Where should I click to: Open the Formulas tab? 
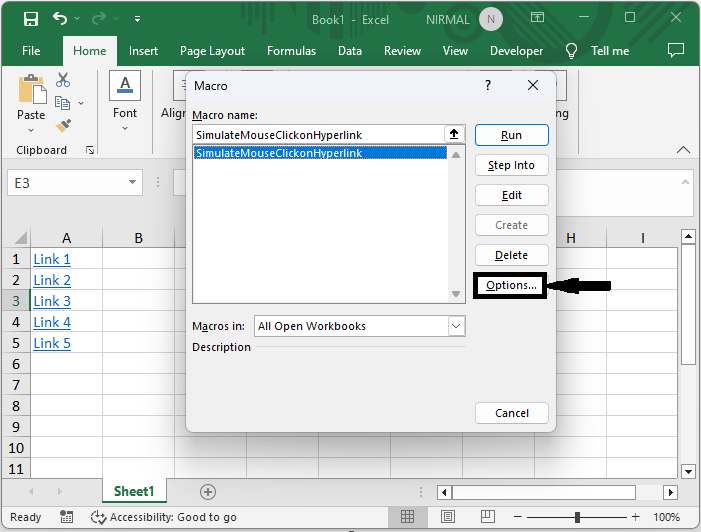tap(291, 51)
